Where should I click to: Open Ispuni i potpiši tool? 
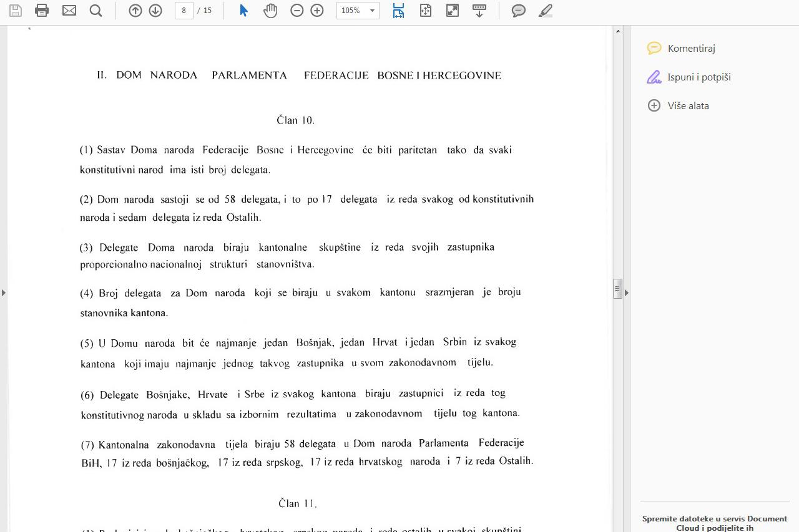[x=699, y=77]
